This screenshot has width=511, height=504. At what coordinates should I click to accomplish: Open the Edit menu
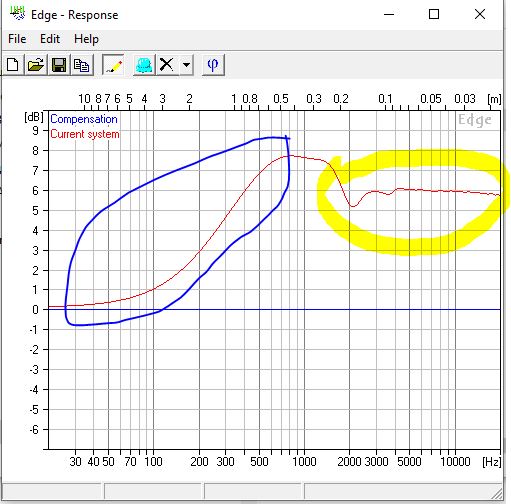tap(50, 39)
